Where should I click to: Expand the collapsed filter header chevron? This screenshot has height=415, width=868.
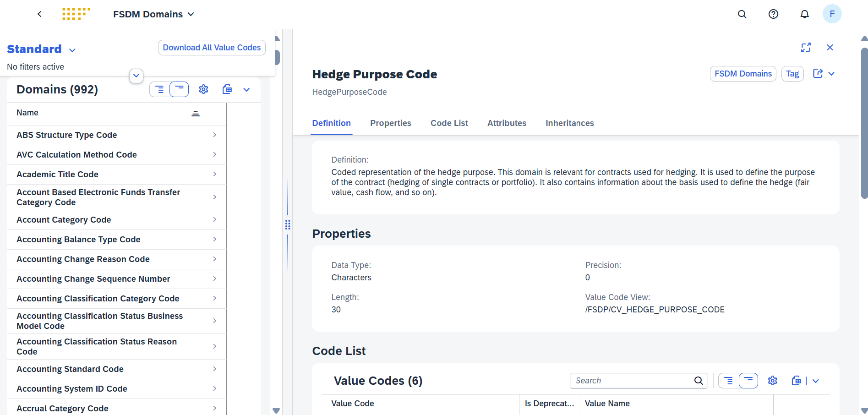pos(136,76)
